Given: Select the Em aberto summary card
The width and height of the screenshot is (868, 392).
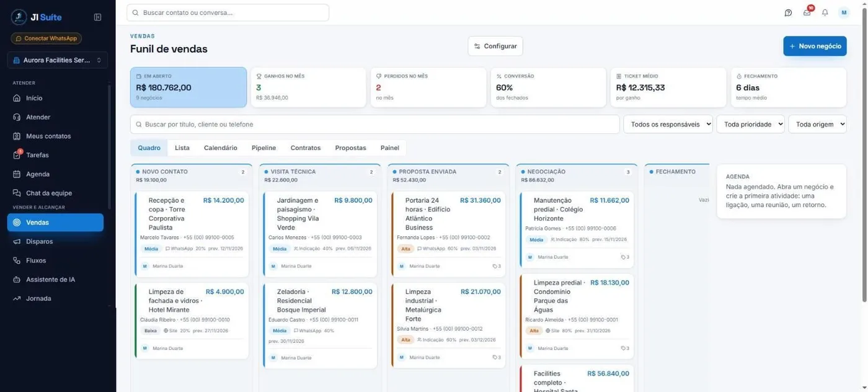Looking at the screenshot, I should [x=188, y=87].
